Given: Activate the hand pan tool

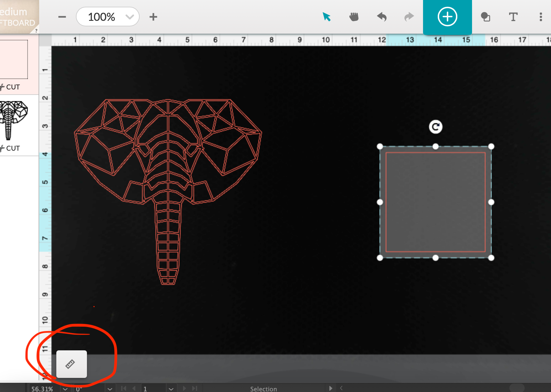Looking at the screenshot, I should pos(354,17).
